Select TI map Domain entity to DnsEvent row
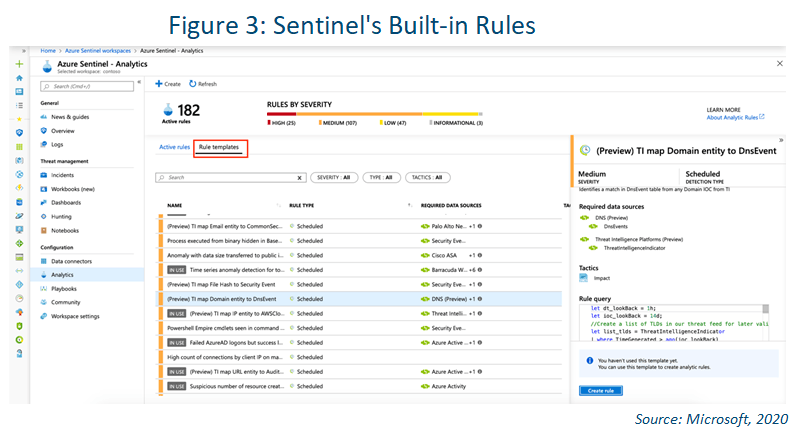The image size is (798, 434). click(360, 299)
